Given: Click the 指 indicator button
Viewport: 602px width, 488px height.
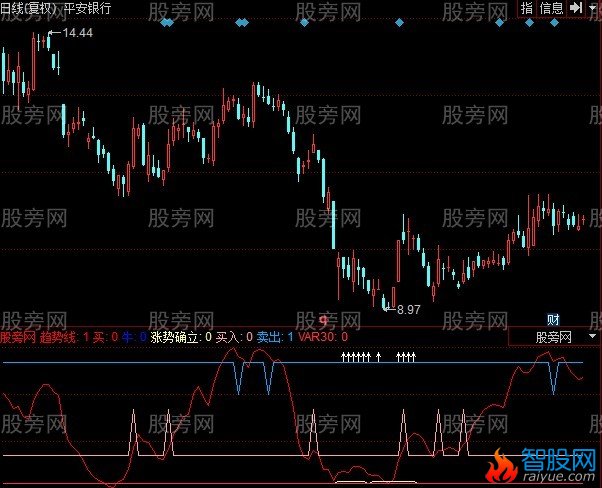Looking at the screenshot, I should point(527,8).
